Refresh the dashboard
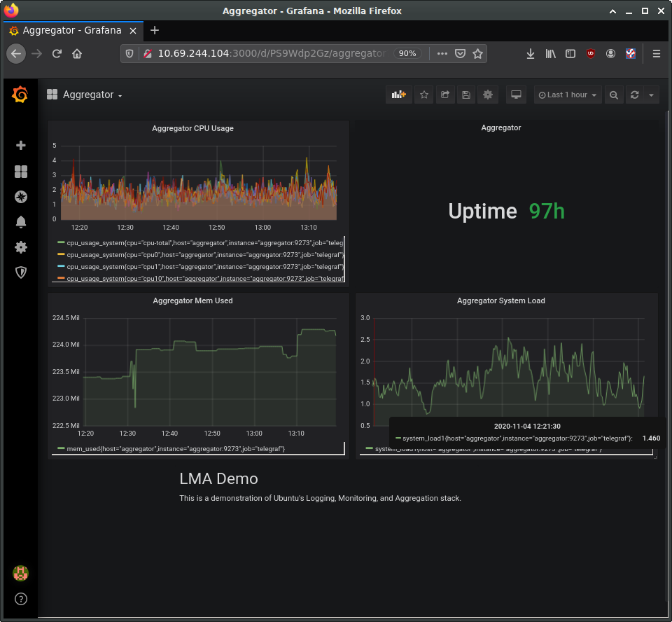The width and height of the screenshot is (672, 622). [x=635, y=95]
